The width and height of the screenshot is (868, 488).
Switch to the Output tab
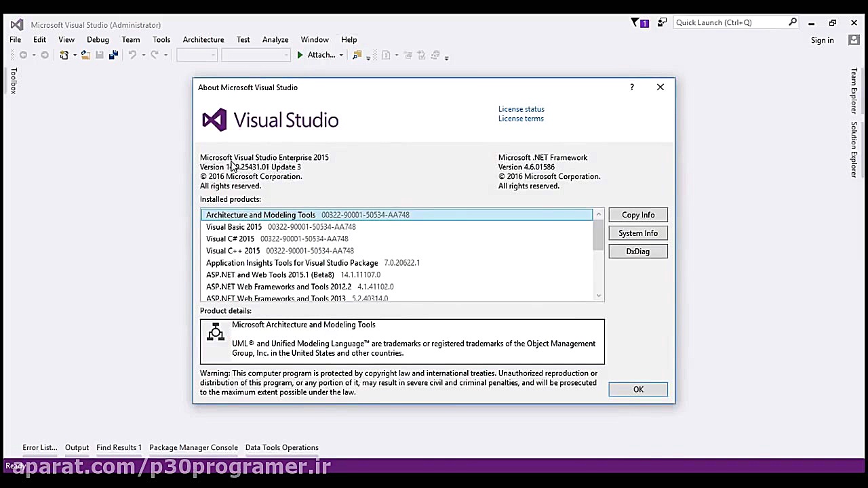(77, 447)
